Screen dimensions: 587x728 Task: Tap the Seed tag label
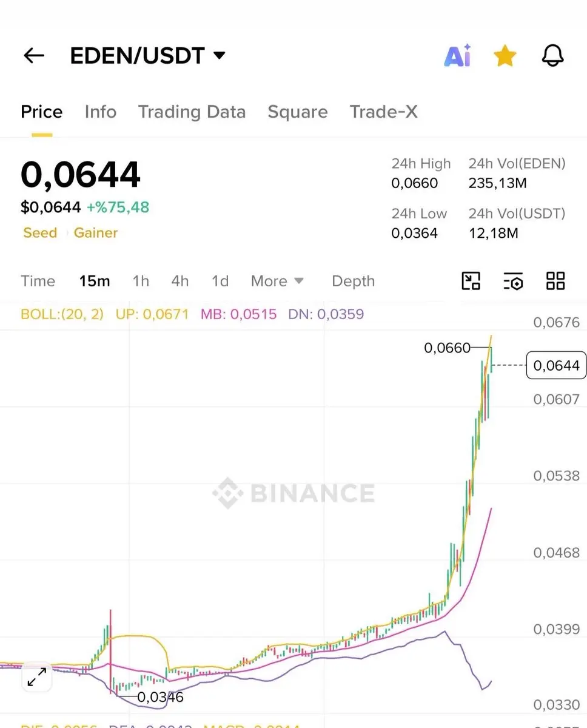[40, 232]
